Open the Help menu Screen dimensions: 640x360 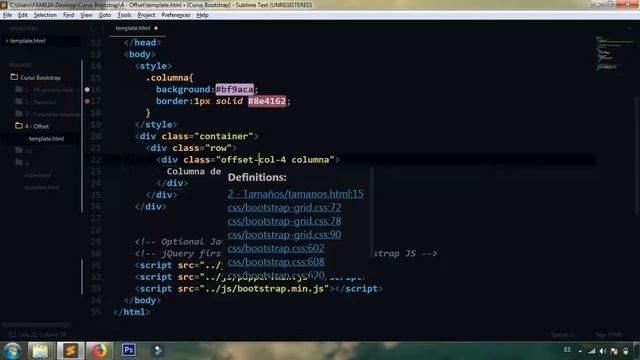(202, 15)
